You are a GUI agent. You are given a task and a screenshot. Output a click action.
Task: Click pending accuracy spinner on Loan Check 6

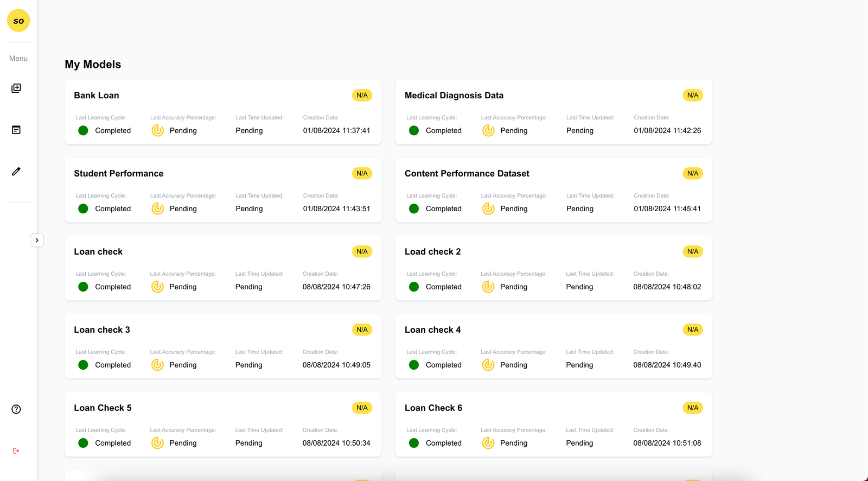(x=488, y=443)
